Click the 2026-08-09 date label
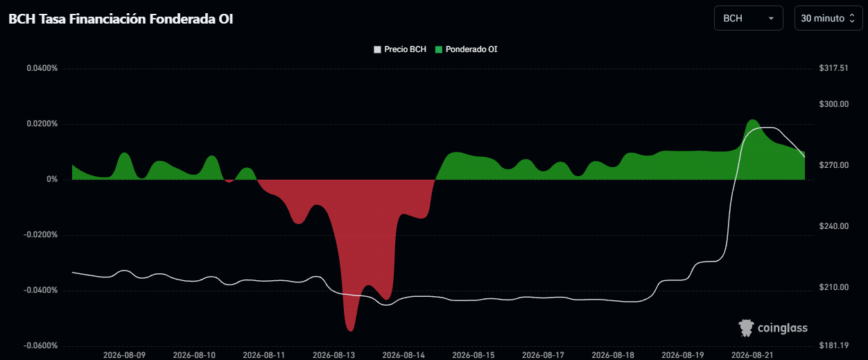This screenshot has width=868, height=360. 124,354
